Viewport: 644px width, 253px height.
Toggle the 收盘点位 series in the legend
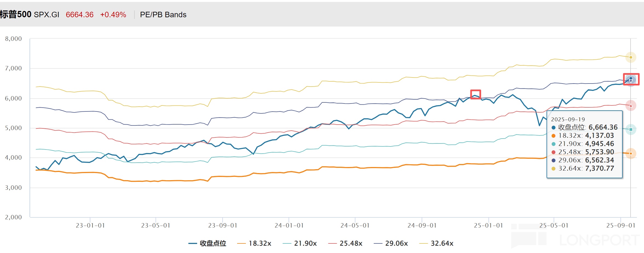[x=207, y=243]
